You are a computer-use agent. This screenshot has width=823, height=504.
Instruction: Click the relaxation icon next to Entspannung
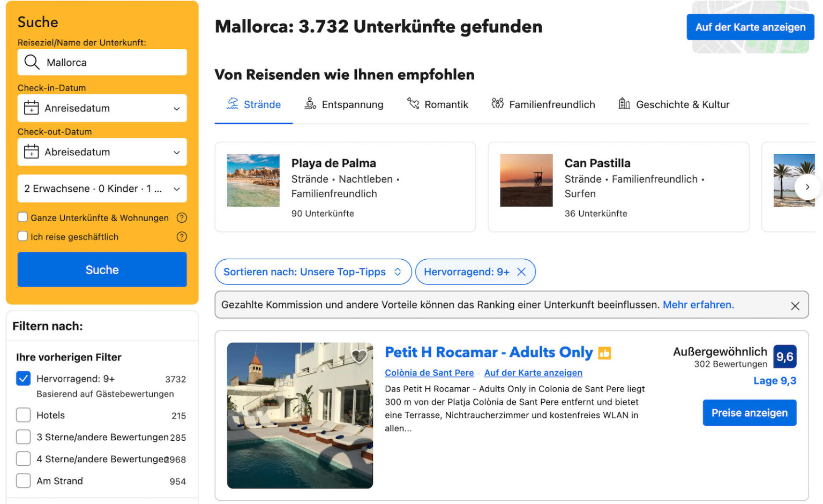(310, 104)
